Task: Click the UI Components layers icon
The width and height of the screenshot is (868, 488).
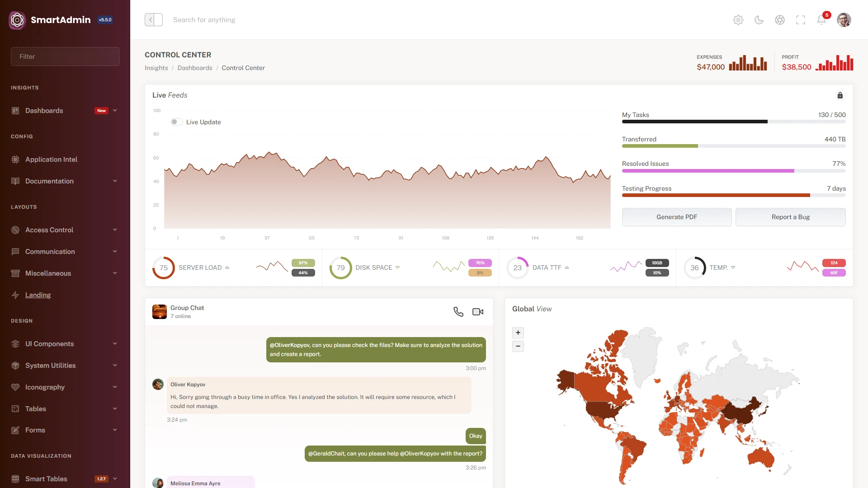Action: 15,344
